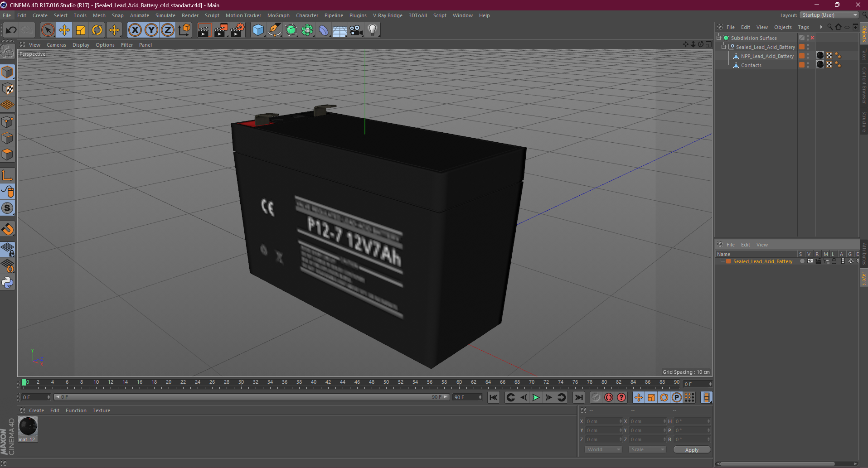Toggle Record Active Objects button
The image size is (868, 468).
pos(596,397)
